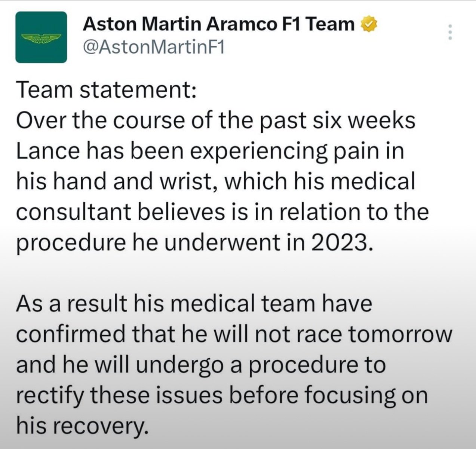Image resolution: width=476 pixels, height=449 pixels.
Task: Click the phrase "confirmed that he will not race"
Action: coord(179,334)
